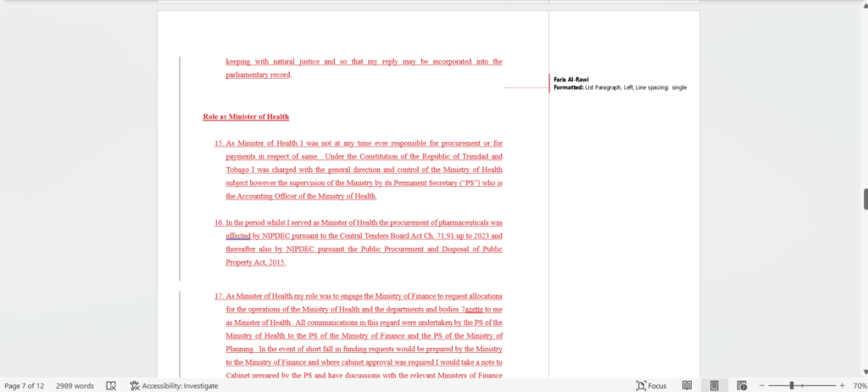Switch to Read Mode view
This screenshot has height=392, width=868.
click(x=687, y=385)
